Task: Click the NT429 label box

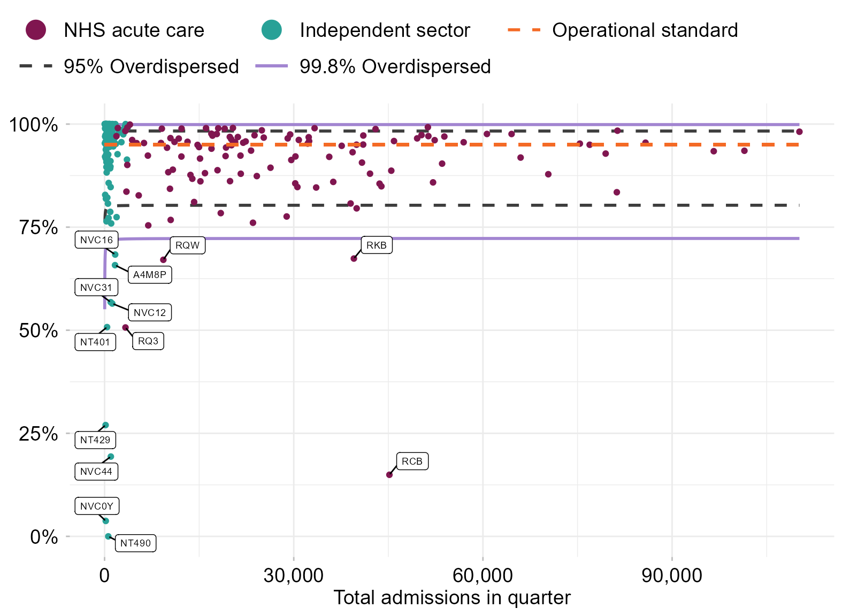Action: coord(95,440)
